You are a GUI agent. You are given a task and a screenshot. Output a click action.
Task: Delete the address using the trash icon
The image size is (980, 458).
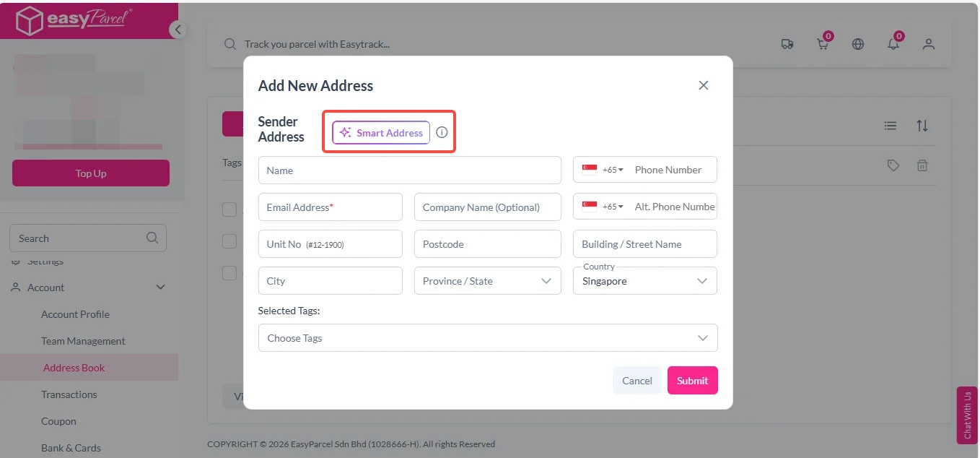click(x=922, y=165)
